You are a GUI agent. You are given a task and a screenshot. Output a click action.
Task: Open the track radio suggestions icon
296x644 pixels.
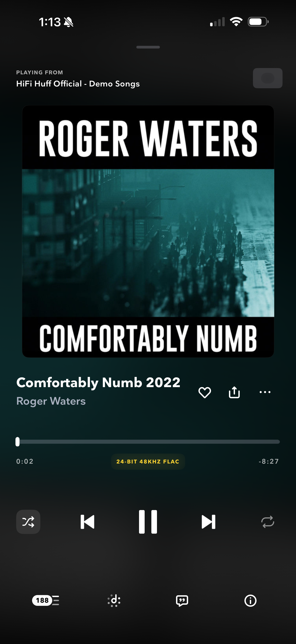click(x=114, y=600)
